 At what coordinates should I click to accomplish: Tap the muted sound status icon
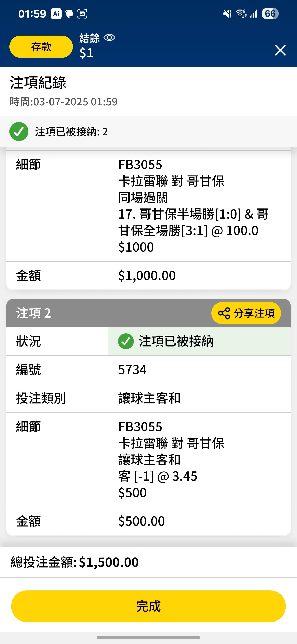click(x=227, y=14)
